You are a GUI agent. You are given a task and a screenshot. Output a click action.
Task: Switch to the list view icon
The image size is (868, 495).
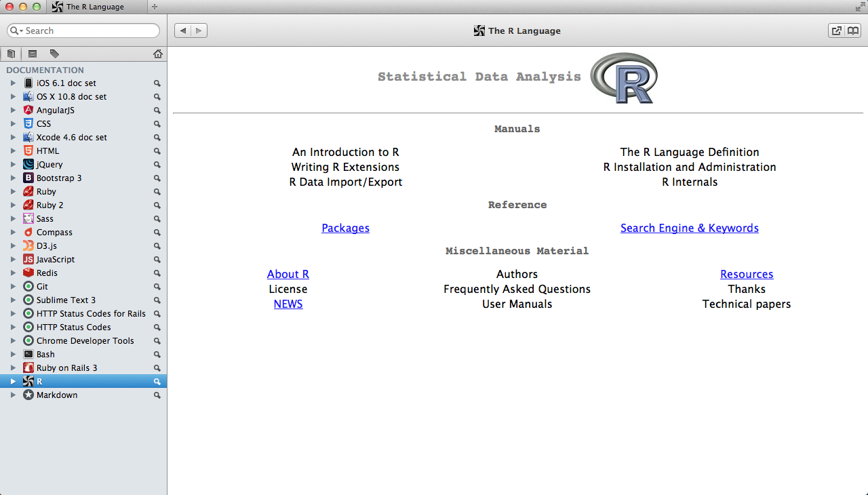point(32,54)
